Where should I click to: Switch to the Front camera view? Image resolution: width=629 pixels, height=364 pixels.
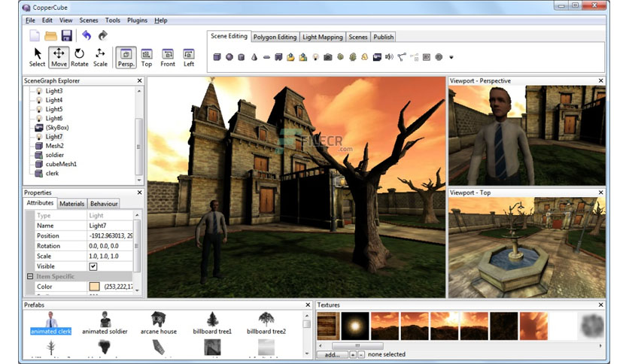click(x=168, y=57)
